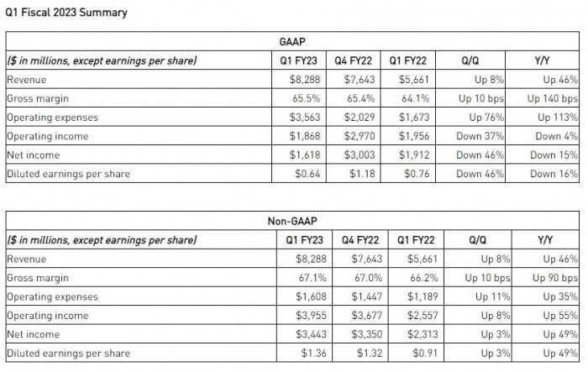
Task: Click Non-GAAP operating expenses $1,608 cell
Action: click(x=303, y=297)
